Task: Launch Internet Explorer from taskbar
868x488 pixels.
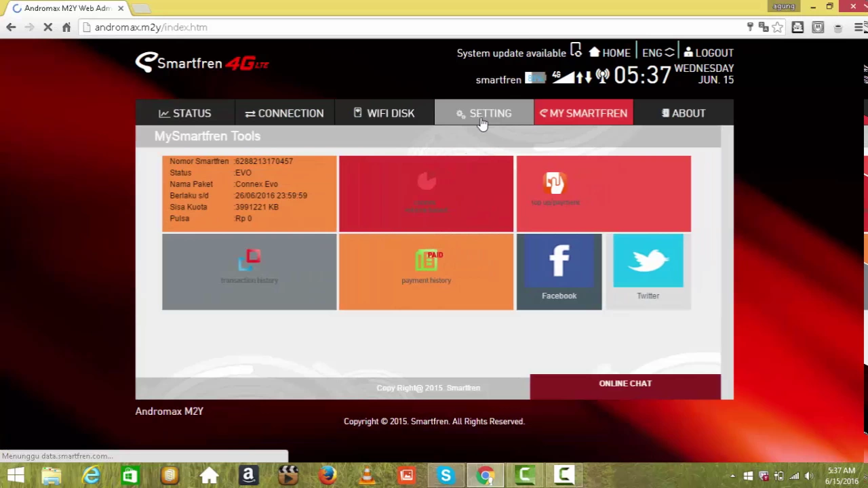Action: tap(91, 476)
